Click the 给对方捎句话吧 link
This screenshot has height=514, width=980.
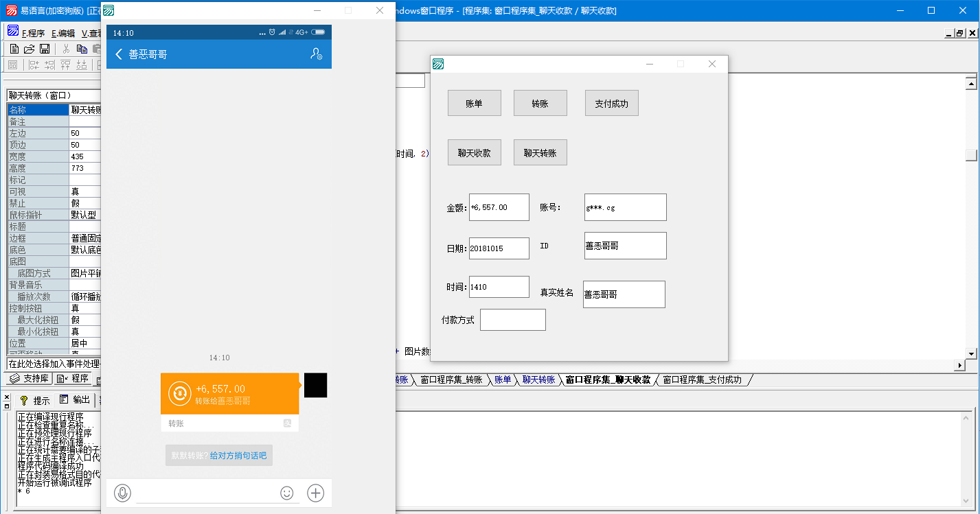pyautogui.click(x=238, y=456)
